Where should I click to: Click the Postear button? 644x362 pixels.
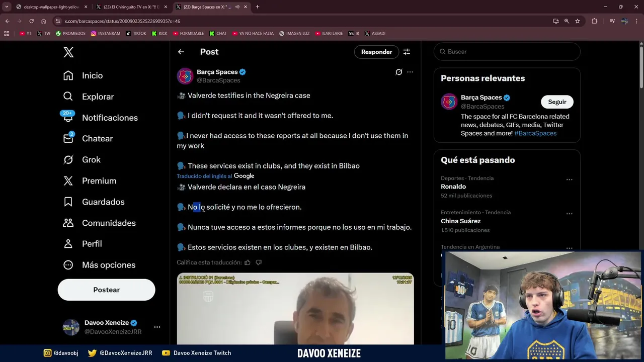106,290
